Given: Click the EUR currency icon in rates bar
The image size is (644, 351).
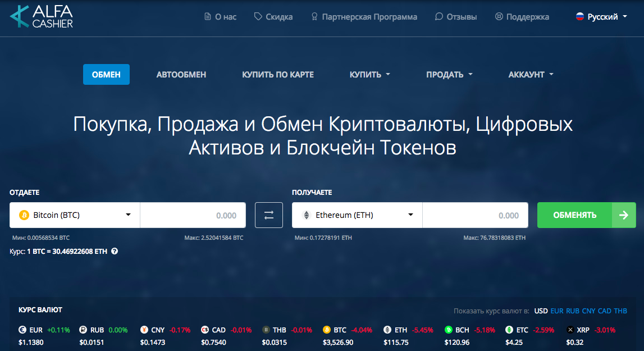Looking at the screenshot, I should [x=22, y=330].
